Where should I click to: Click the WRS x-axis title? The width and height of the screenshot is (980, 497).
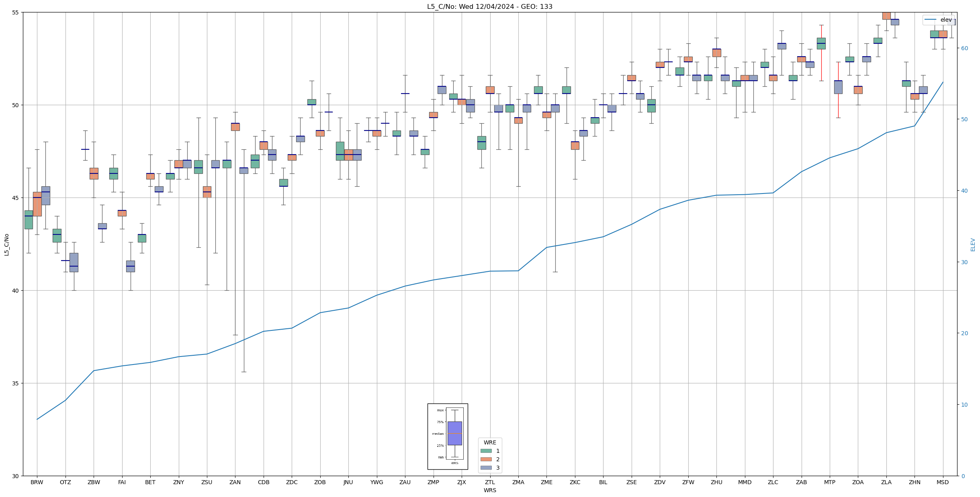(x=490, y=490)
